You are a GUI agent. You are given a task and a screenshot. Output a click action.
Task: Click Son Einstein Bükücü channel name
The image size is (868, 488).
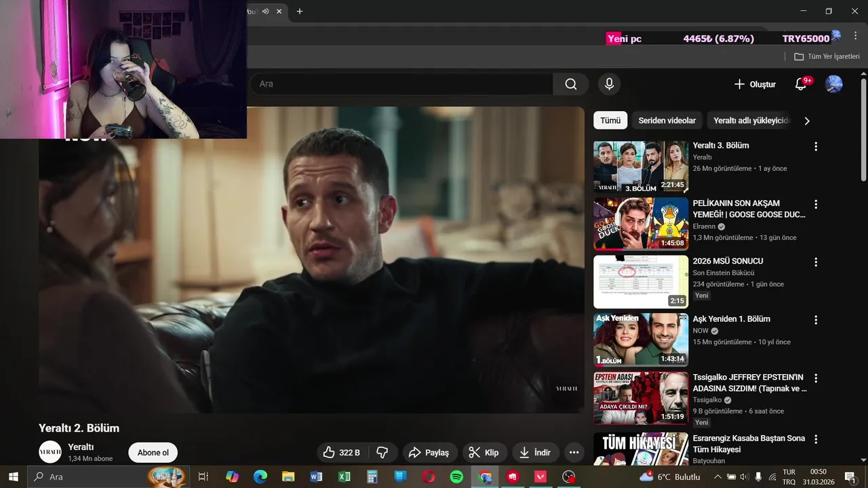pos(724,273)
